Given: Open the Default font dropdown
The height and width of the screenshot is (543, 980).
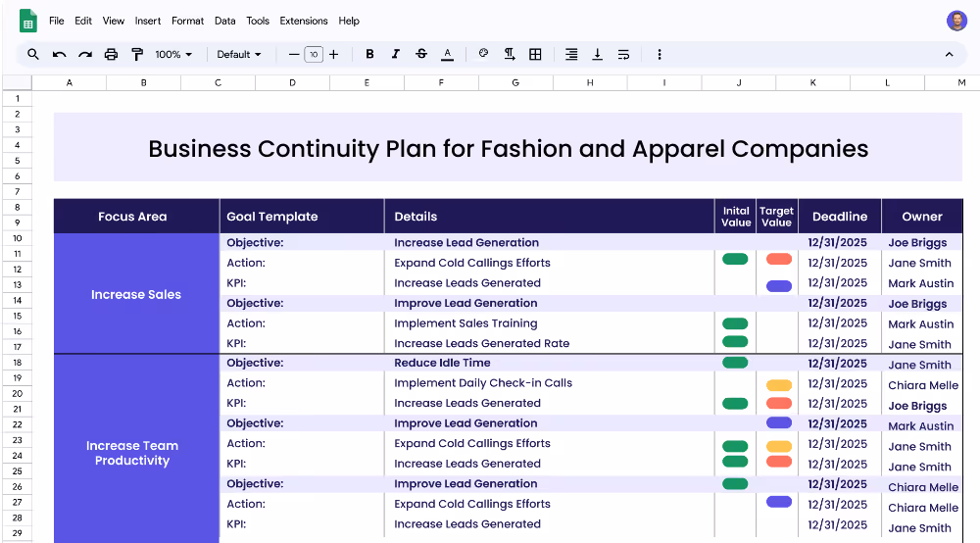Looking at the screenshot, I should click(x=239, y=55).
